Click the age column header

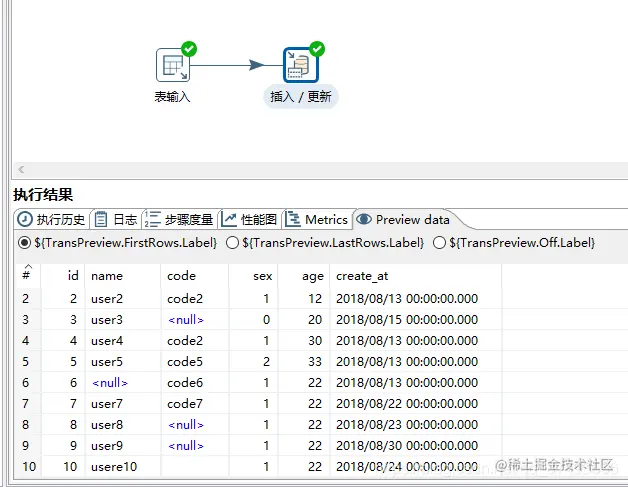pyautogui.click(x=304, y=276)
